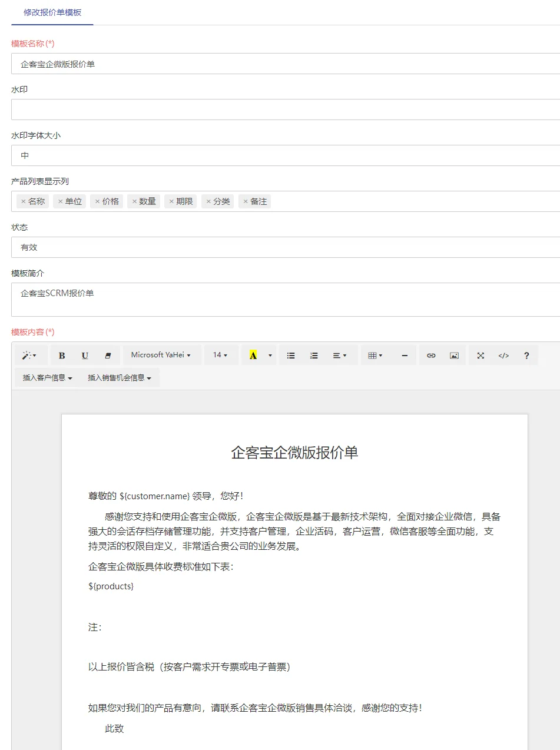Click the 企客宝企微版报价单 document heading
The image size is (560, 750).
294,453
